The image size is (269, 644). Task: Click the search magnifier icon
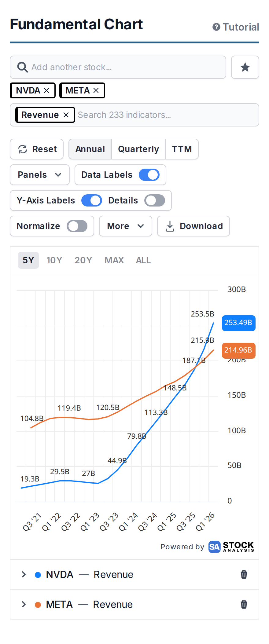[x=22, y=67]
